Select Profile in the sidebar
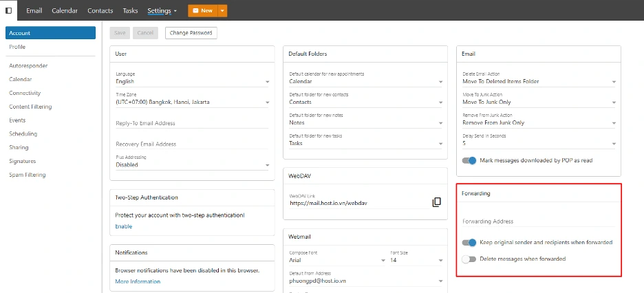The width and height of the screenshot is (644, 293). 17,47
